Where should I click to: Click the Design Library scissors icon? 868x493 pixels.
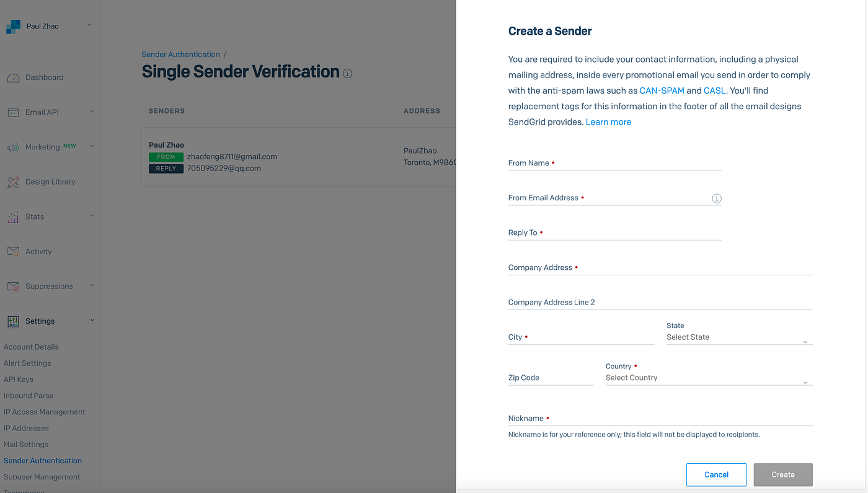(14, 181)
